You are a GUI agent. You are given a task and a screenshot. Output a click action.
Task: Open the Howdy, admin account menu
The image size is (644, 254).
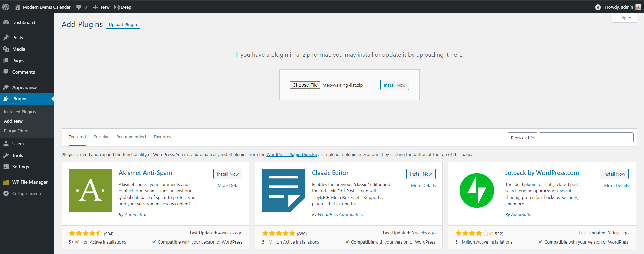pyautogui.click(x=623, y=7)
